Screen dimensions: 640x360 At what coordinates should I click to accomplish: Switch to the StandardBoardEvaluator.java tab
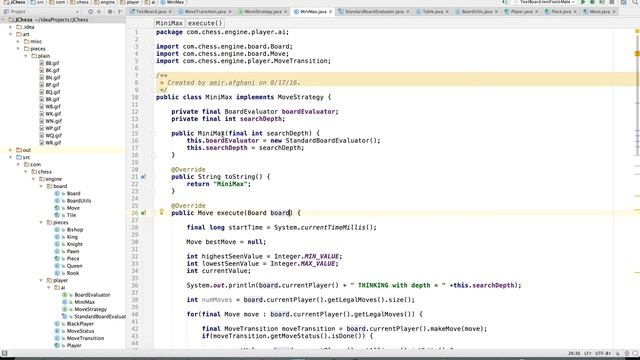coord(374,12)
